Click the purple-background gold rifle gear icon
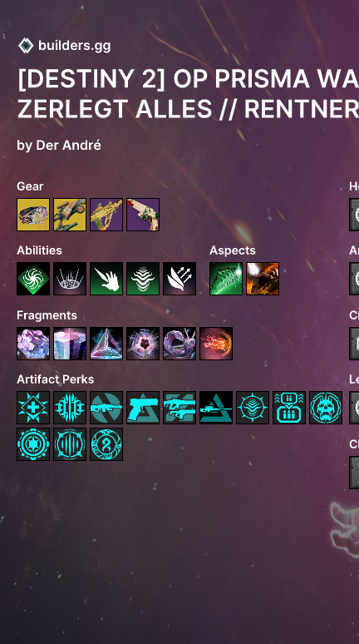This screenshot has height=644, width=359. tap(106, 215)
